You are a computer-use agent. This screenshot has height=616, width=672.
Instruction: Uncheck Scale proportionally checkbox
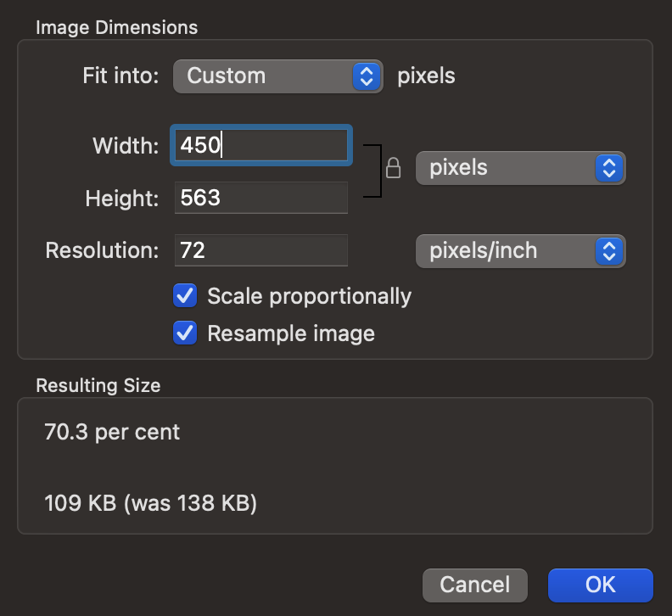coord(185,296)
